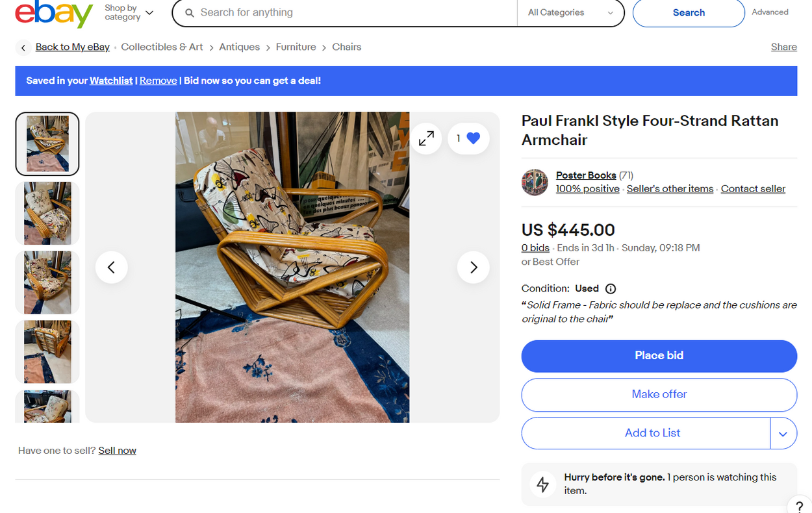Go to previous photo with left arrow
The image size is (812, 513).
[111, 267]
